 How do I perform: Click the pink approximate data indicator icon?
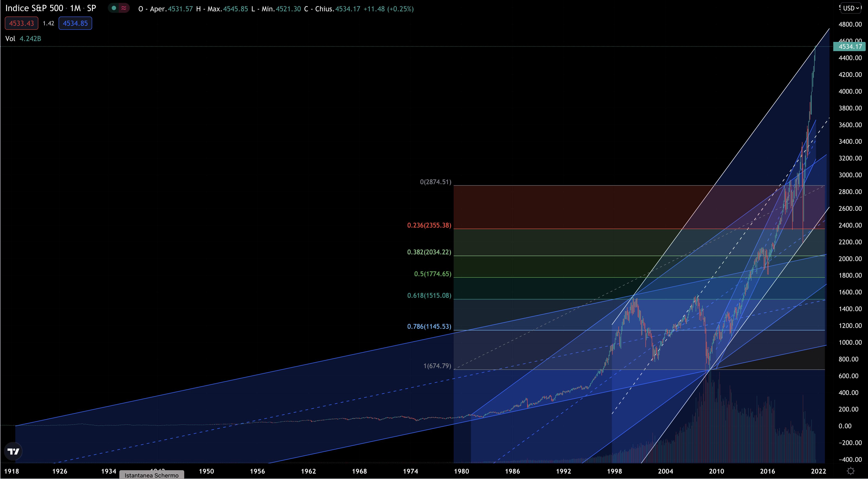124,8
